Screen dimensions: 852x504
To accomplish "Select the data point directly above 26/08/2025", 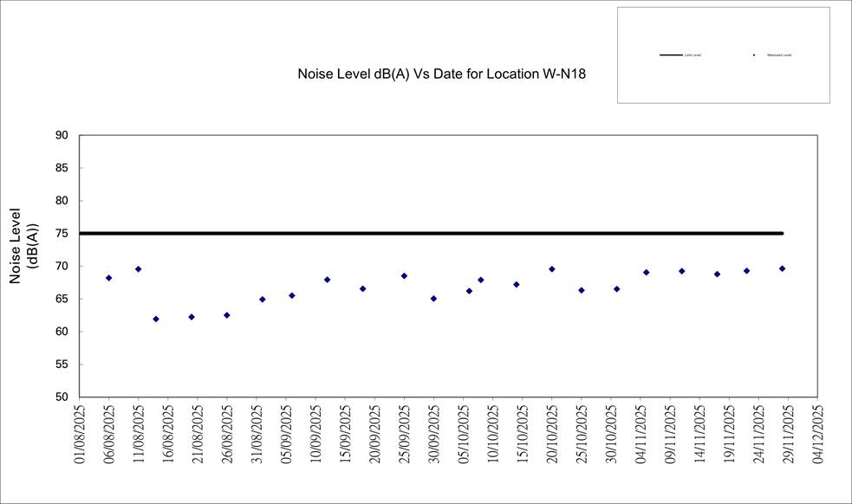I will 227,315.
